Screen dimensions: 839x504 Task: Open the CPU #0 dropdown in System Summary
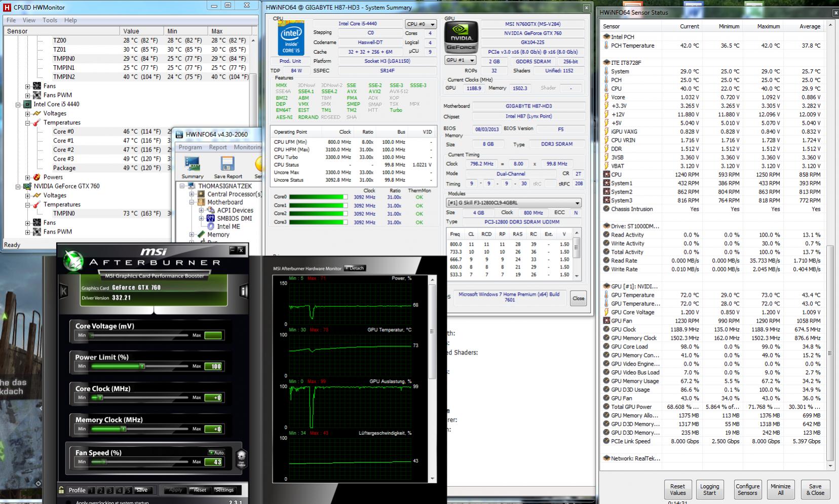pyautogui.click(x=421, y=24)
